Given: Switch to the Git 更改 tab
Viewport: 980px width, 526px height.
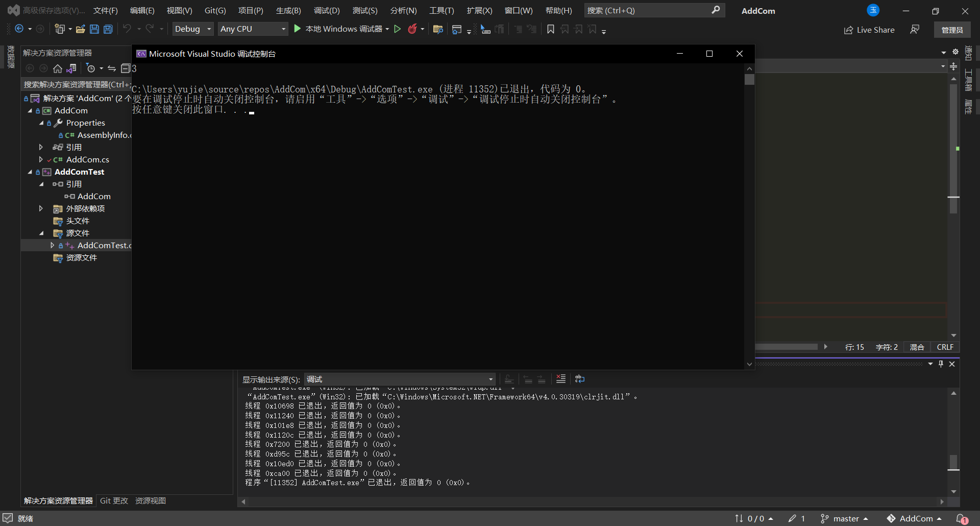Looking at the screenshot, I should point(114,501).
